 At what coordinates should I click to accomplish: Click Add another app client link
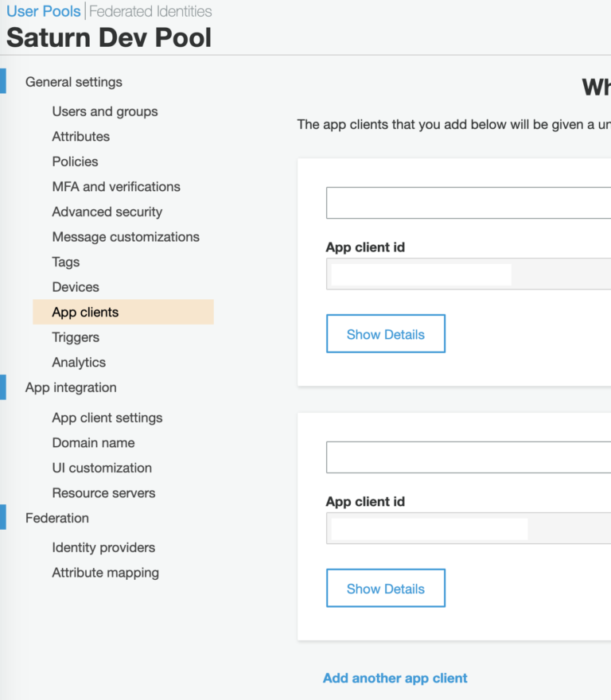[x=395, y=678]
